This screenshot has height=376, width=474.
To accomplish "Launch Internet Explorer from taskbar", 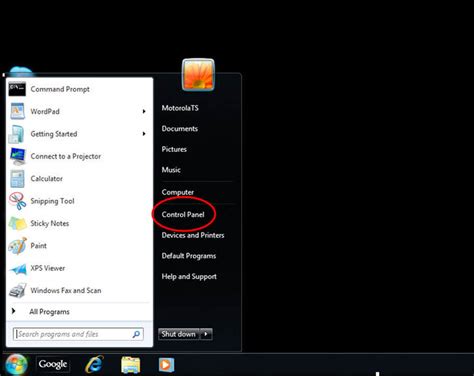I will click(94, 364).
